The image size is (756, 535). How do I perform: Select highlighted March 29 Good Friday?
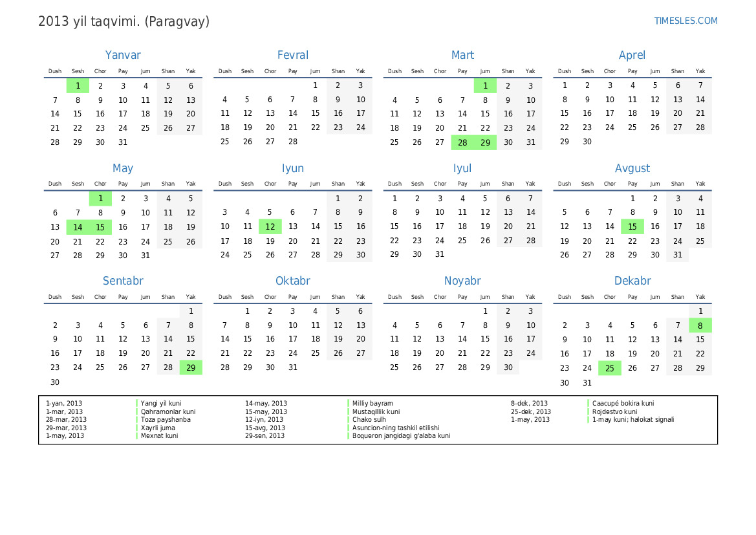click(x=485, y=142)
